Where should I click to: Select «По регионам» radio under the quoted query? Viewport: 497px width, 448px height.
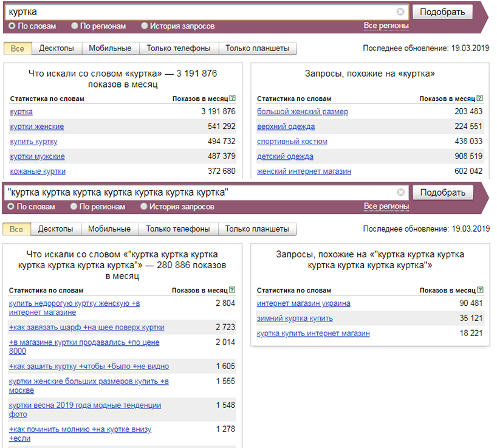click(74, 207)
